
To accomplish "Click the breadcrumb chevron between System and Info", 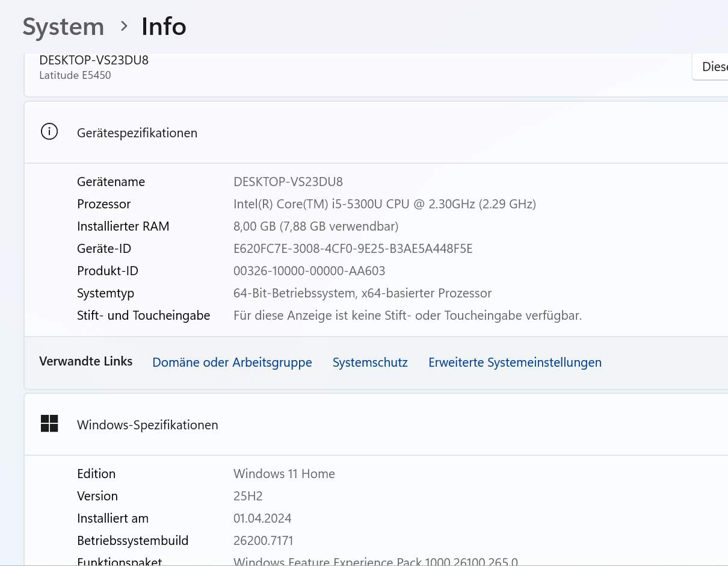I will [x=124, y=26].
